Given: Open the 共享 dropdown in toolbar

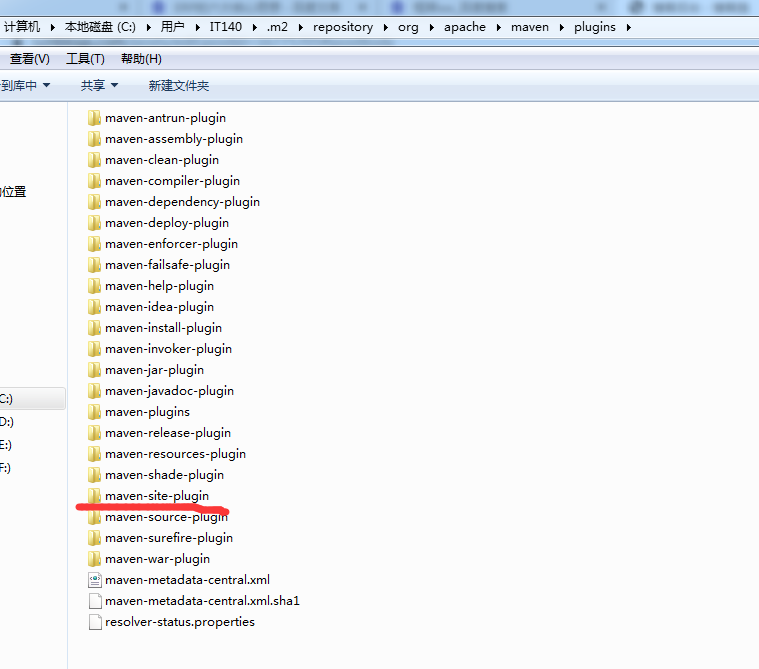Looking at the screenshot, I should (99, 86).
